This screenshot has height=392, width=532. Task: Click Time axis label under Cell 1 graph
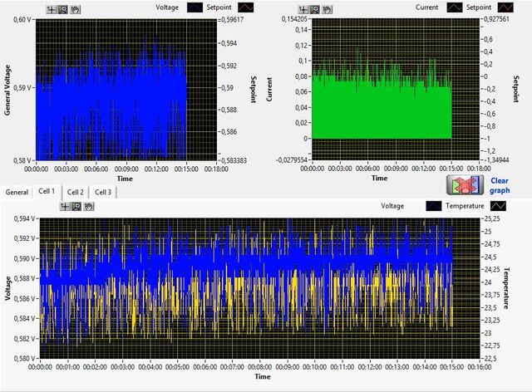click(263, 376)
